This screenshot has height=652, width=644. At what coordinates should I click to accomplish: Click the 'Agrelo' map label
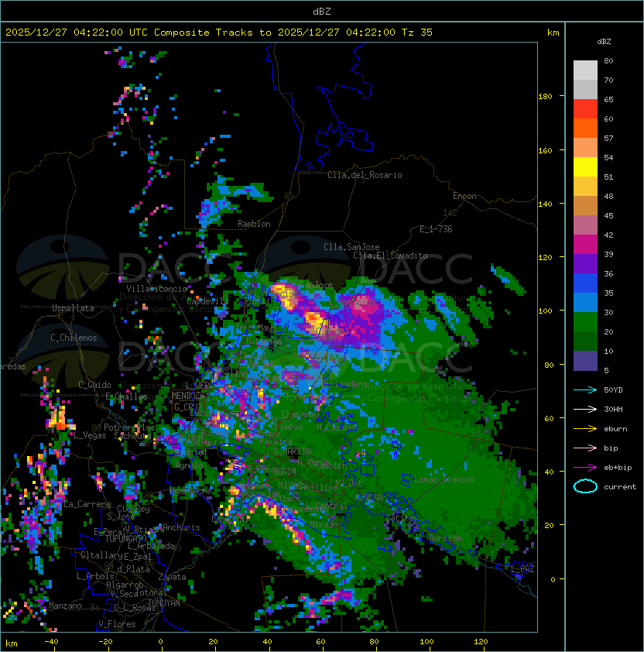point(189,465)
